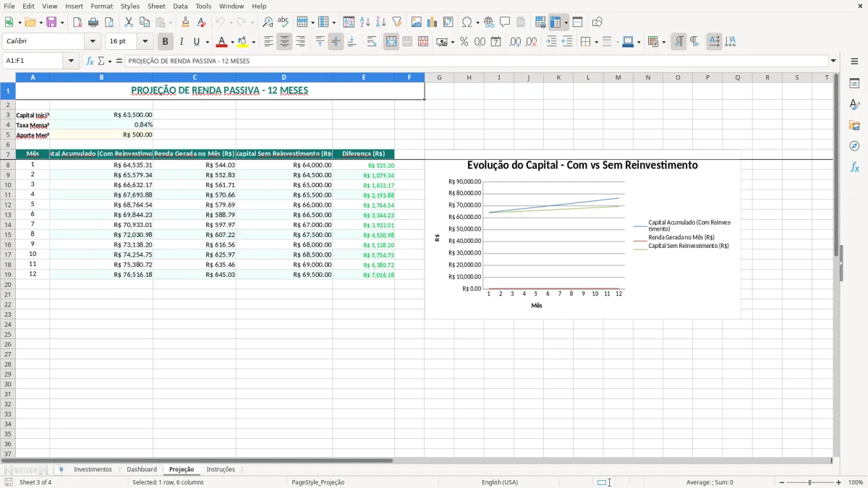Viewport: 868px width, 488px height.
Task: Switch to the Investimentos sheet tab
Action: click(93, 469)
